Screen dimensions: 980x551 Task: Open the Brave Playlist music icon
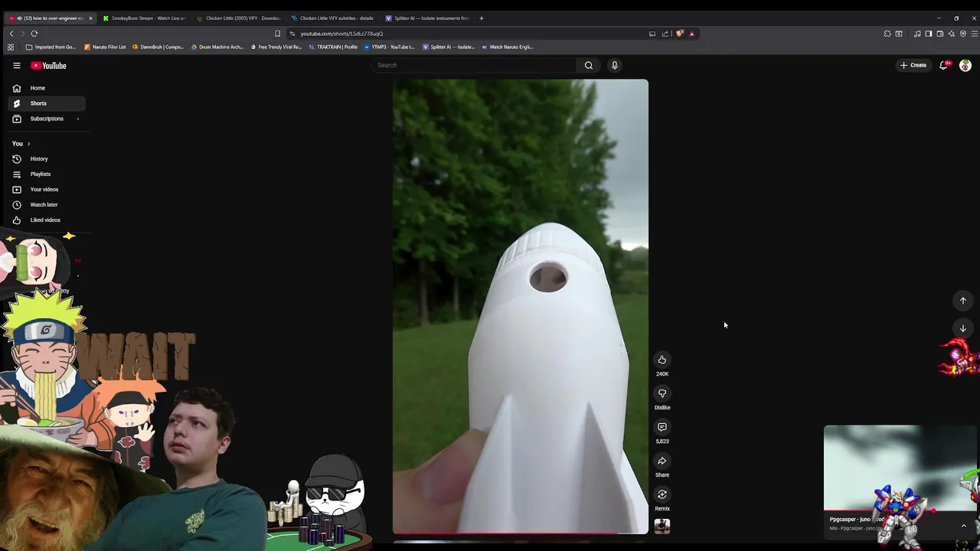point(917,34)
